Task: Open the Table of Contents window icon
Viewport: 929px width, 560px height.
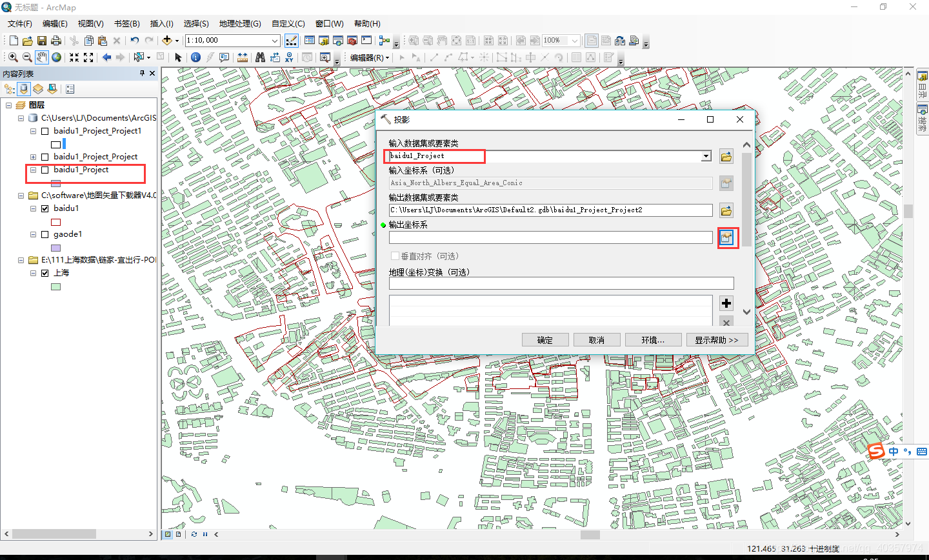Action: click(310, 41)
